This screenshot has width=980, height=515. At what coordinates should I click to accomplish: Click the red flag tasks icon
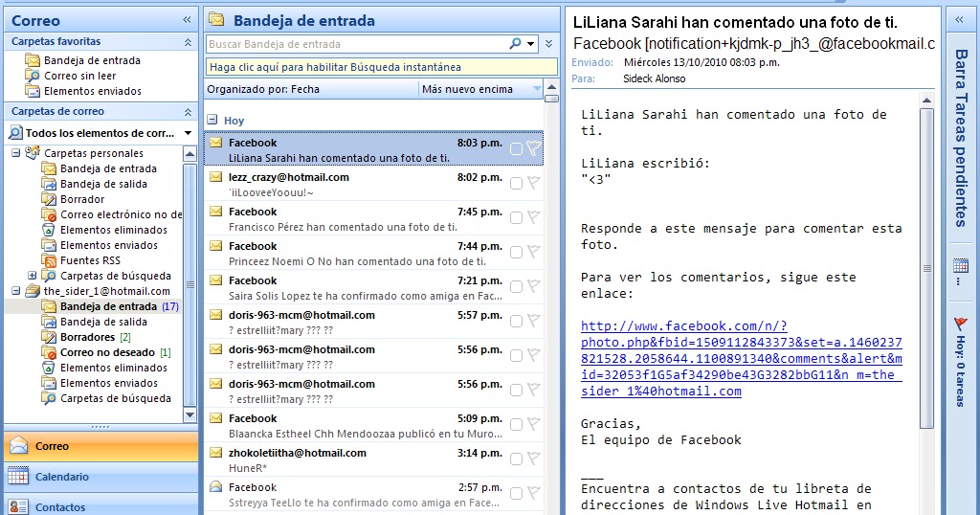(x=960, y=324)
